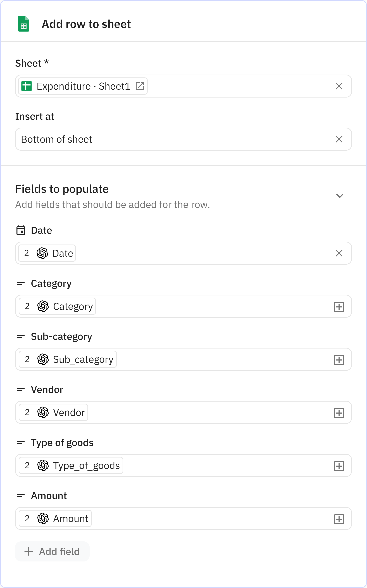Open the insert button on Category field
The height and width of the screenshot is (588, 367).
[339, 307]
